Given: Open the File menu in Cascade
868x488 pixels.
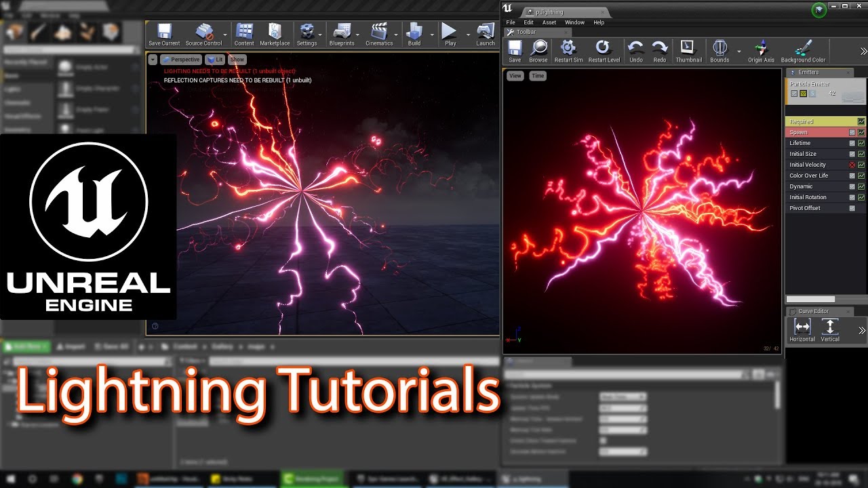Looking at the screenshot, I should tap(511, 22).
